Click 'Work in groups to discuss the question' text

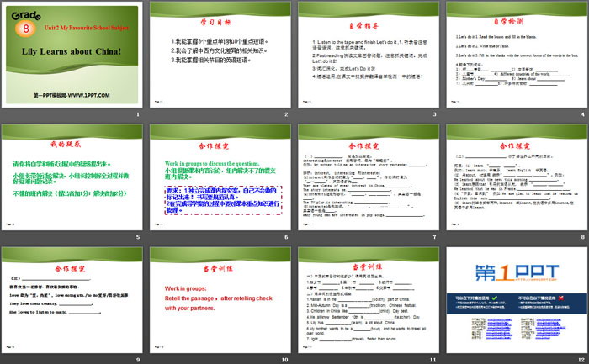212,164
